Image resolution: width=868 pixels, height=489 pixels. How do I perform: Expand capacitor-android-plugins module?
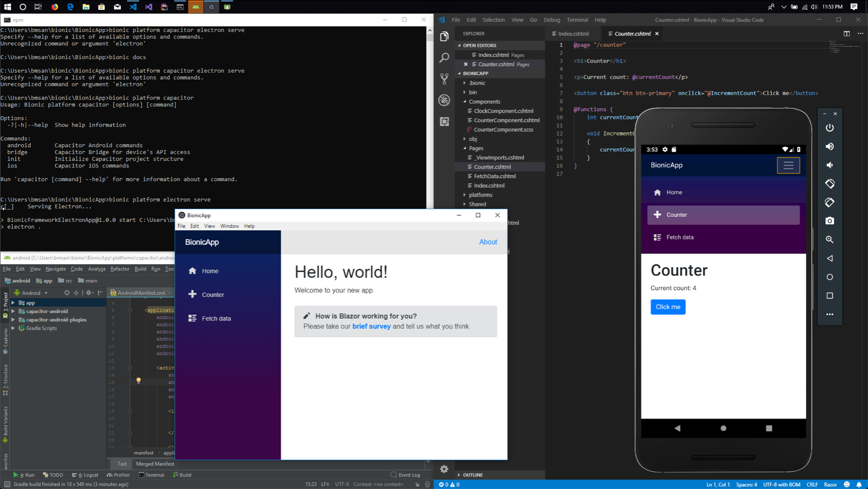[13, 320]
